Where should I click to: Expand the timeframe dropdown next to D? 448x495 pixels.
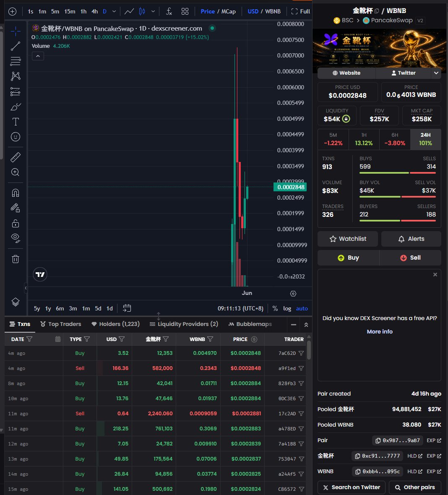coord(114,11)
